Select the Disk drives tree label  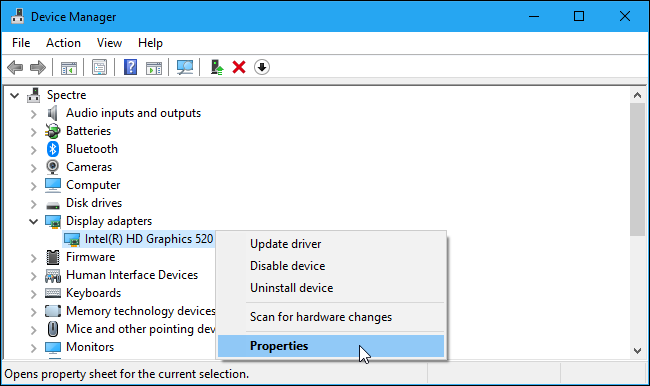tap(94, 203)
